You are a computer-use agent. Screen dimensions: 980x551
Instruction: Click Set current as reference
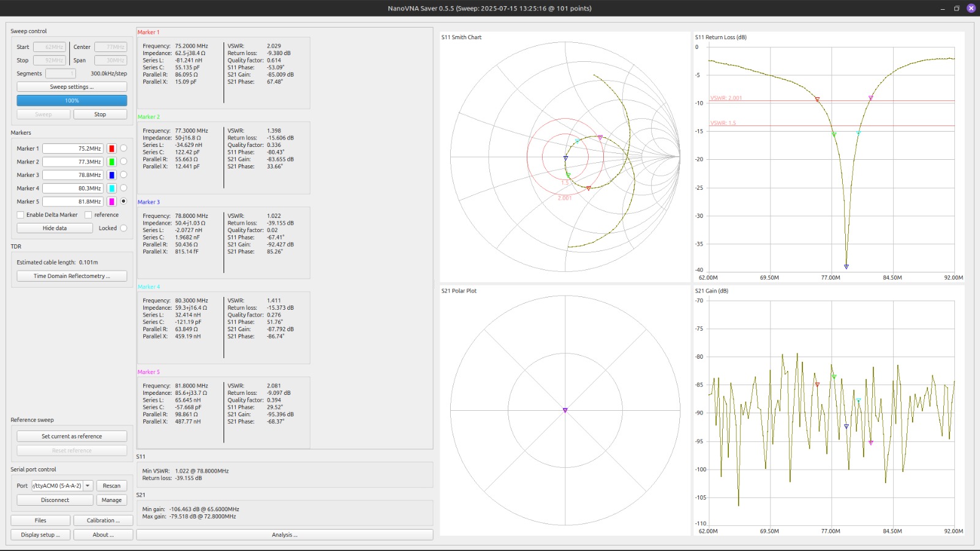coord(72,437)
